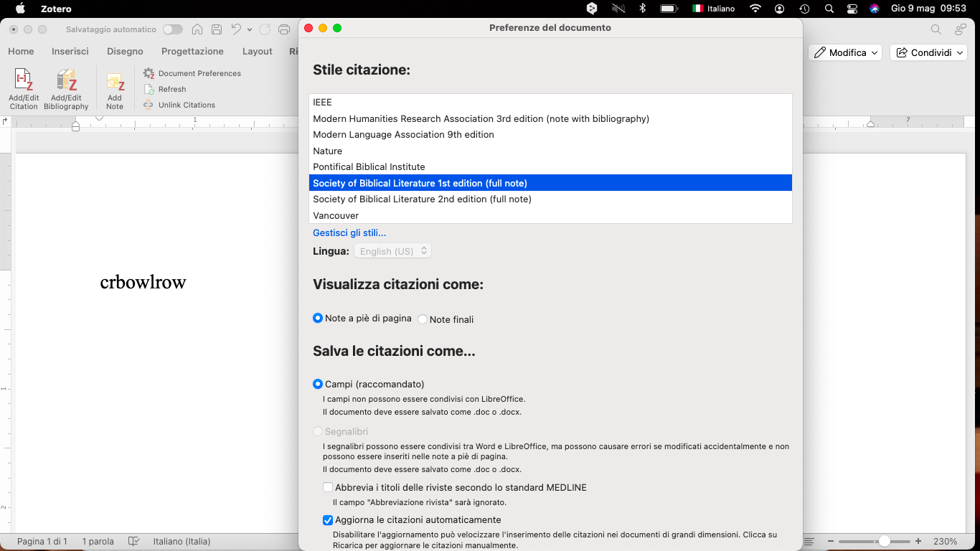This screenshot has width=980, height=551.
Task: Open the Modifica dropdown button
Action: [x=845, y=52]
